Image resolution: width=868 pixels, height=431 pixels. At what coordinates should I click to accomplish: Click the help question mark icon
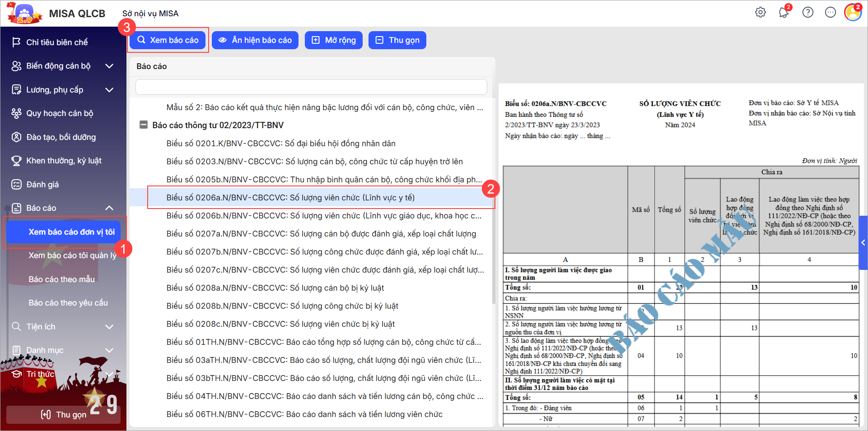(807, 13)
